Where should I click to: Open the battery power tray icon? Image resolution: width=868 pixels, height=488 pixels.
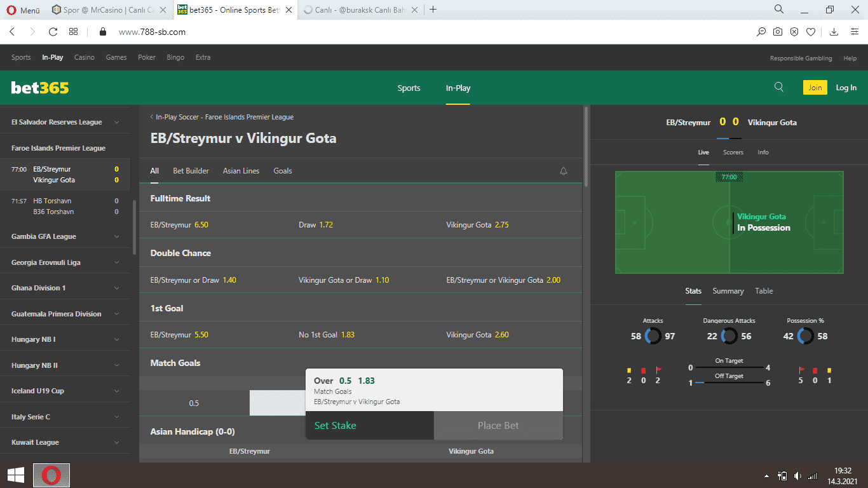[782, 475]
